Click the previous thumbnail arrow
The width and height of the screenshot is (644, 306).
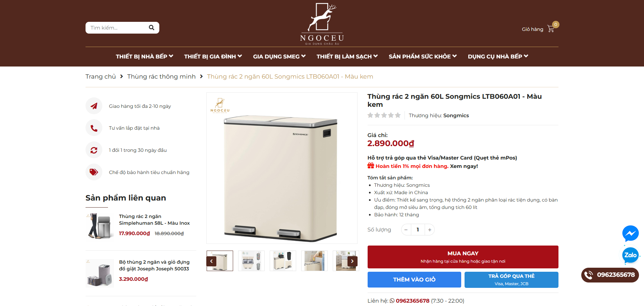211,261
